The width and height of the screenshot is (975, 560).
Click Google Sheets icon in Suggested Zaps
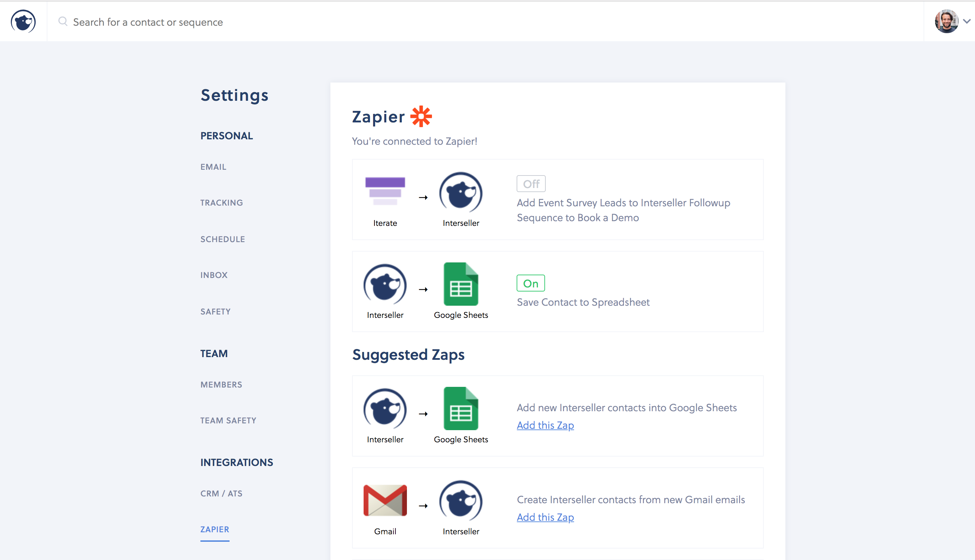pyautogui.click(x=461, y=409)
